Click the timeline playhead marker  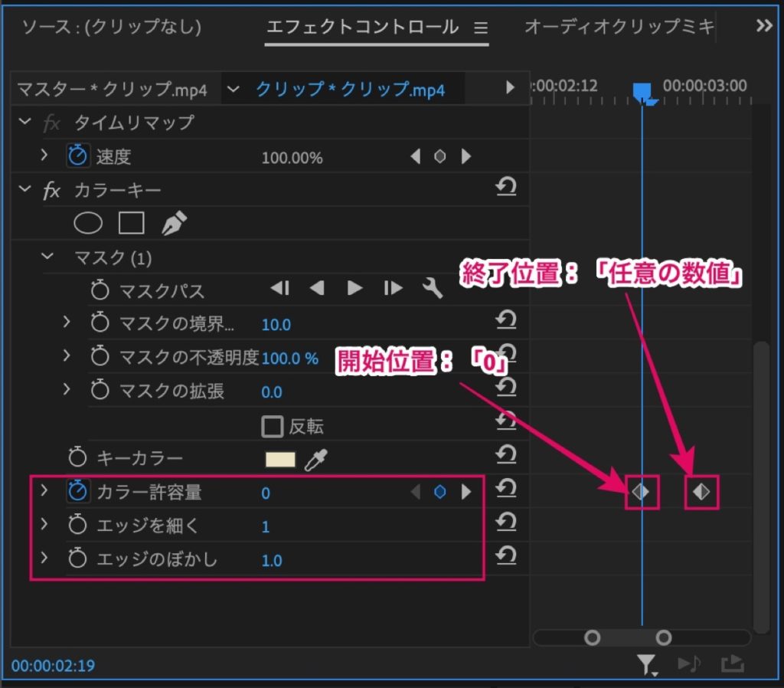pos(643,93)
